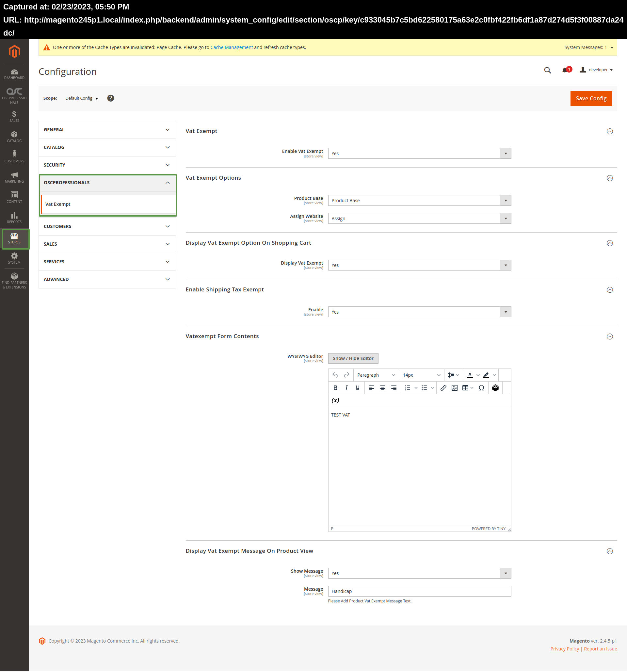Click the Save Config button
This screenshot has width=627, height=672.
(x=591, y=98)
